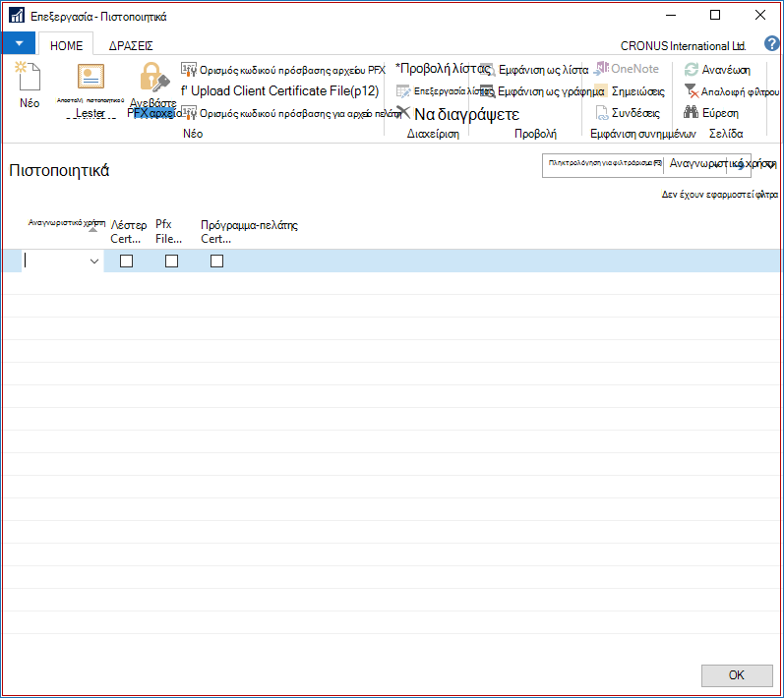Open OneNote from the ribbon
This screenshot has height=698, width=784.
[626, 69]
